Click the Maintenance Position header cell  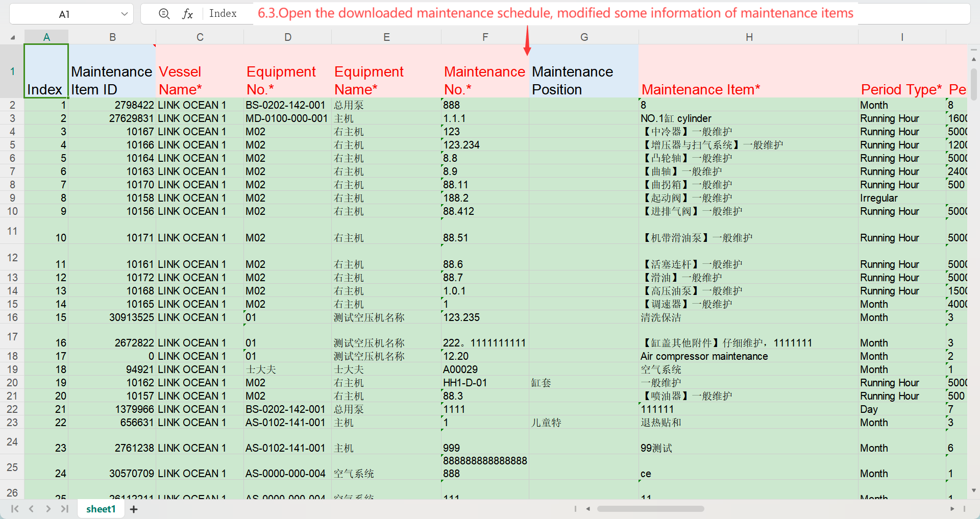click(584, 71)
